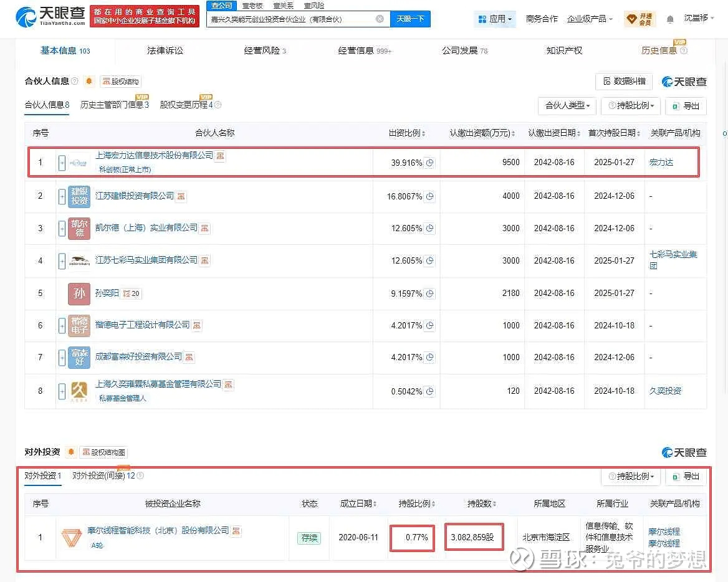Open help icon beside 股权变更历程

click(x=218, y=105)
